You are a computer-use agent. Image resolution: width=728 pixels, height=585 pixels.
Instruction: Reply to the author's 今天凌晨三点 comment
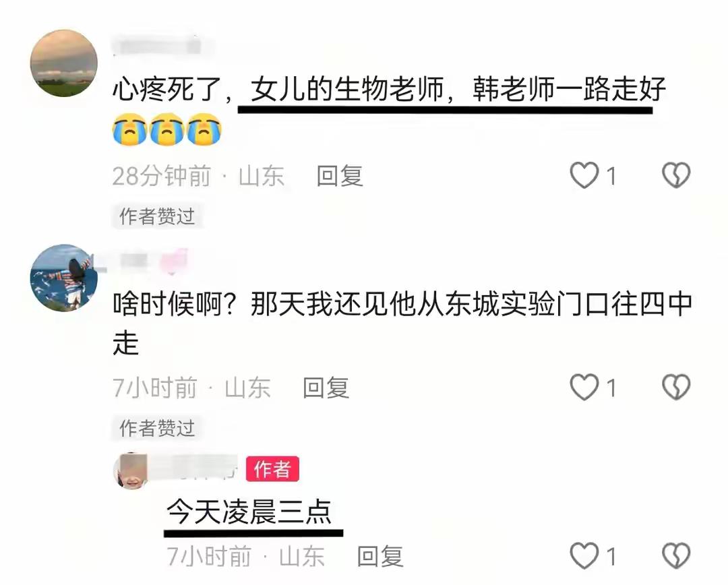tap(380, 556)
